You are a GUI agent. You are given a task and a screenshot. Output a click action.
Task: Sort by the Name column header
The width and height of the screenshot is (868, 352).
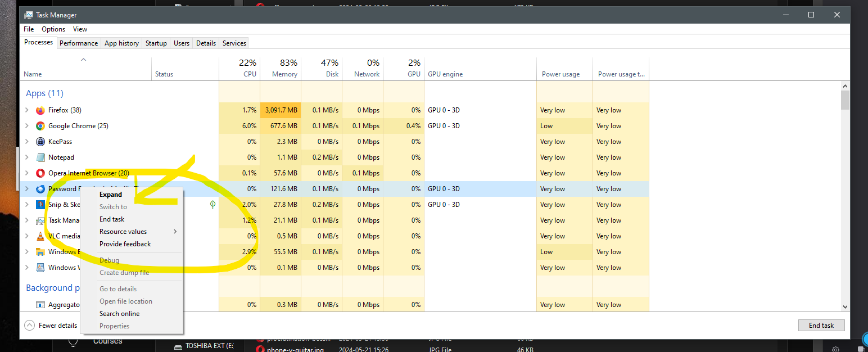[x=87, y=68]
